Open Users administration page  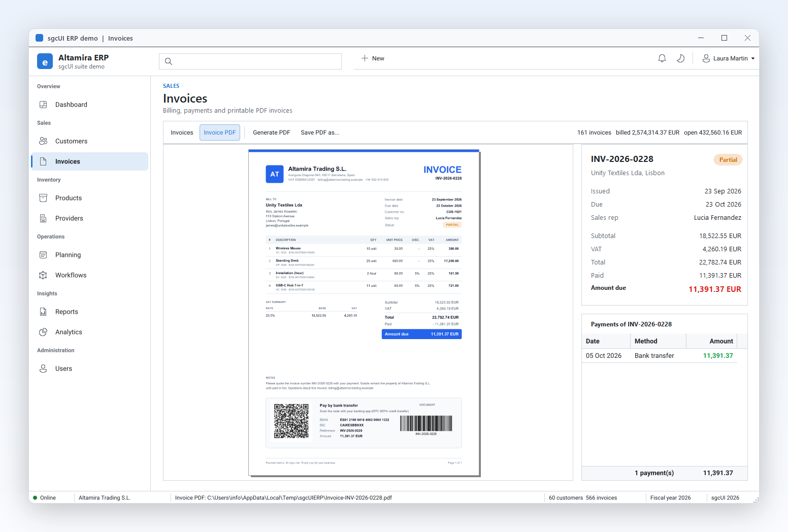89,369
